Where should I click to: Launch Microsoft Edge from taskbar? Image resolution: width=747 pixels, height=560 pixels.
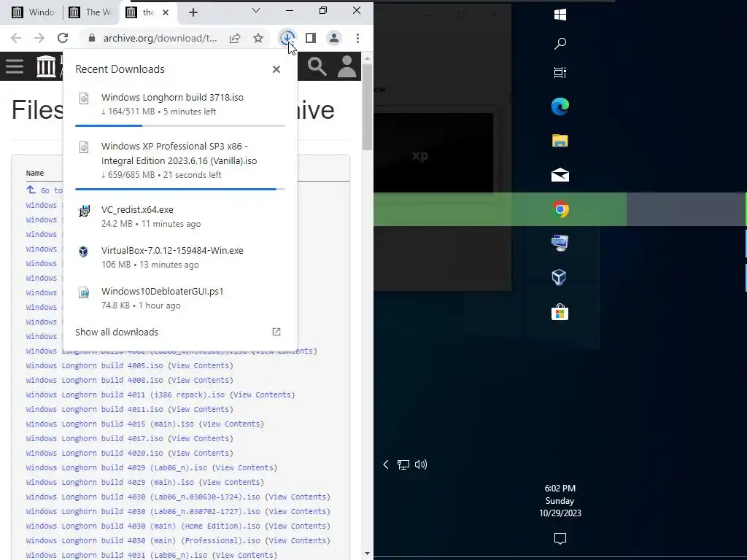[x=560, y=106]
